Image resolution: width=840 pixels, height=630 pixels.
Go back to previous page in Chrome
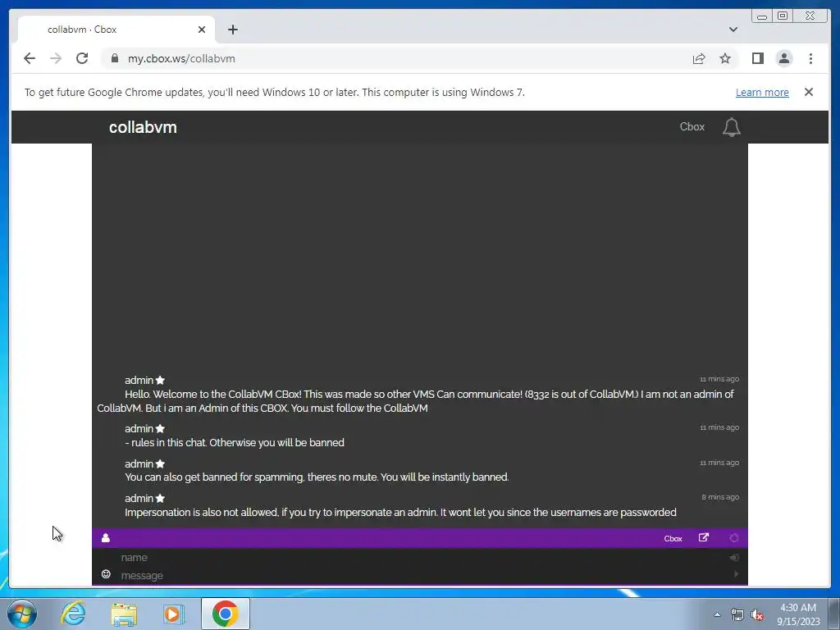pyautogui.click(x=30, y=58)
